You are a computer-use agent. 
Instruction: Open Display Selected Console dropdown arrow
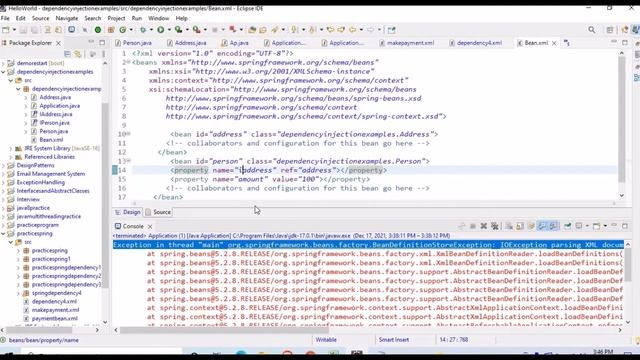587,226
